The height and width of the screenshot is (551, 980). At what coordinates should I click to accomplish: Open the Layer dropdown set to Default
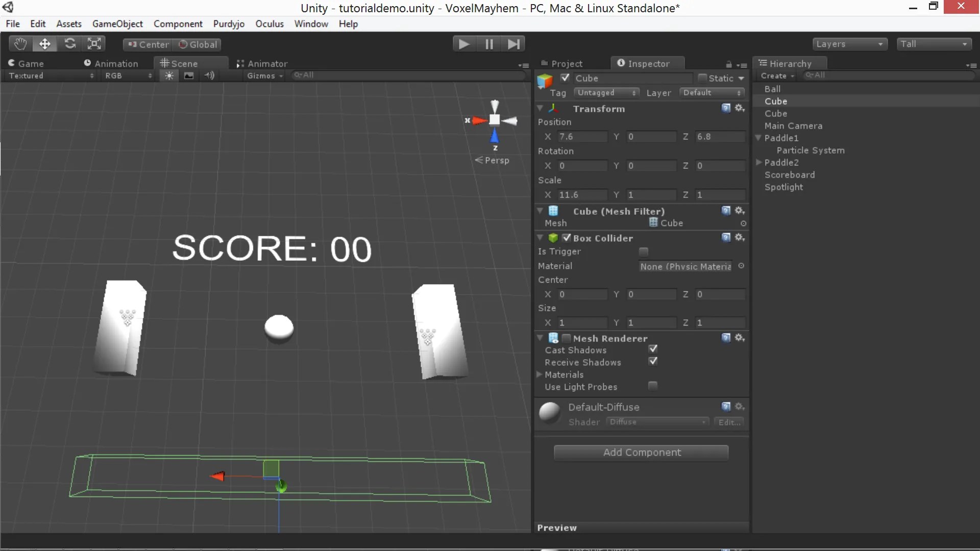(x=712, y=92)
